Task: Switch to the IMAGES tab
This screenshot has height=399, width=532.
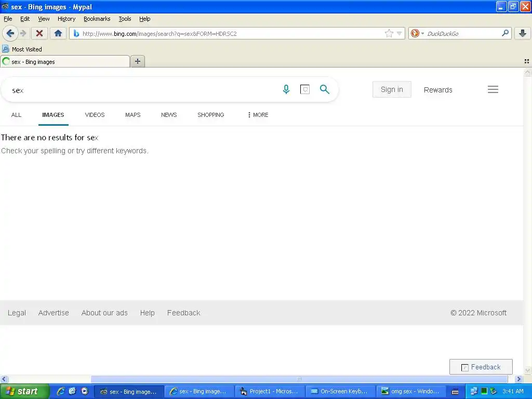Action: tap(54, 115)
